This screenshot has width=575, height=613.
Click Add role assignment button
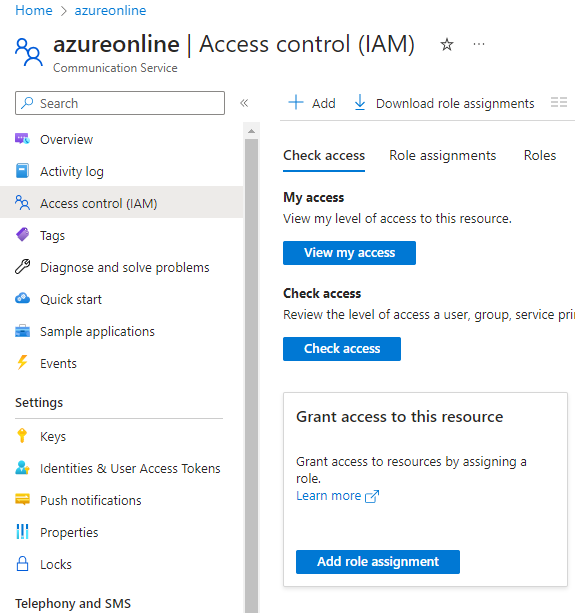tap(378, 562)
